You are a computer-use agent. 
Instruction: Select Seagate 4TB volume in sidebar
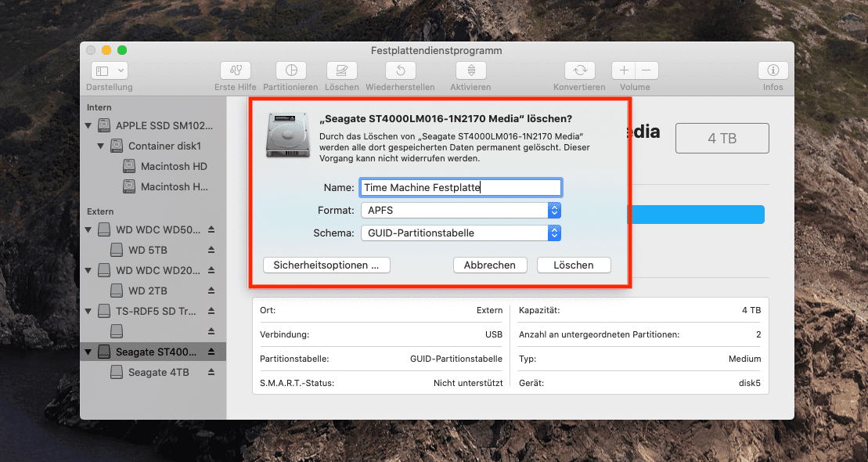pos(153,372)
